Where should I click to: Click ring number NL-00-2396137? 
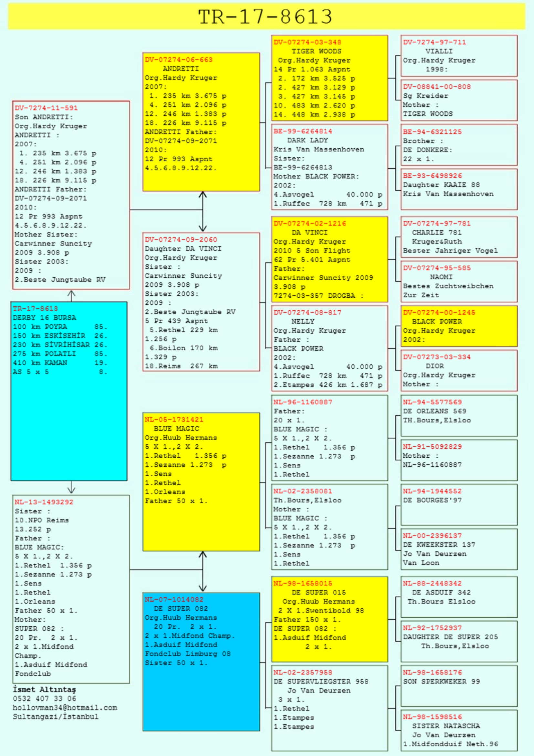click(x=432, y=535)
